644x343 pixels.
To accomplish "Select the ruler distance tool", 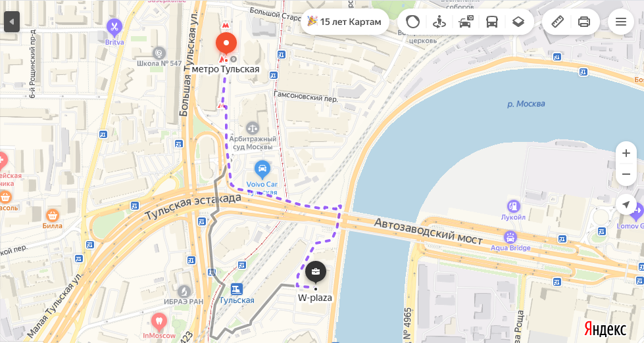I will click(557, 21).
